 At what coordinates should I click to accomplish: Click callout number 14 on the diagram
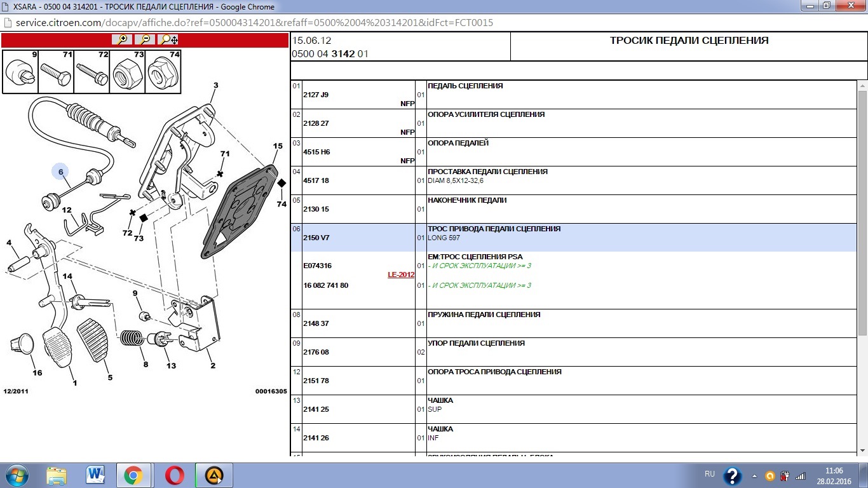[x=67, y=276]
